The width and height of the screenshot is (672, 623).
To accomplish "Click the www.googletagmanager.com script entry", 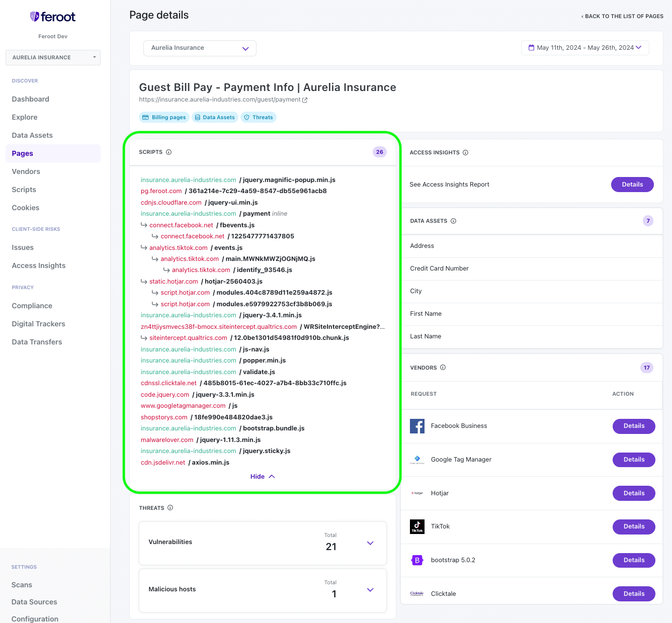I will pos(189,406).
